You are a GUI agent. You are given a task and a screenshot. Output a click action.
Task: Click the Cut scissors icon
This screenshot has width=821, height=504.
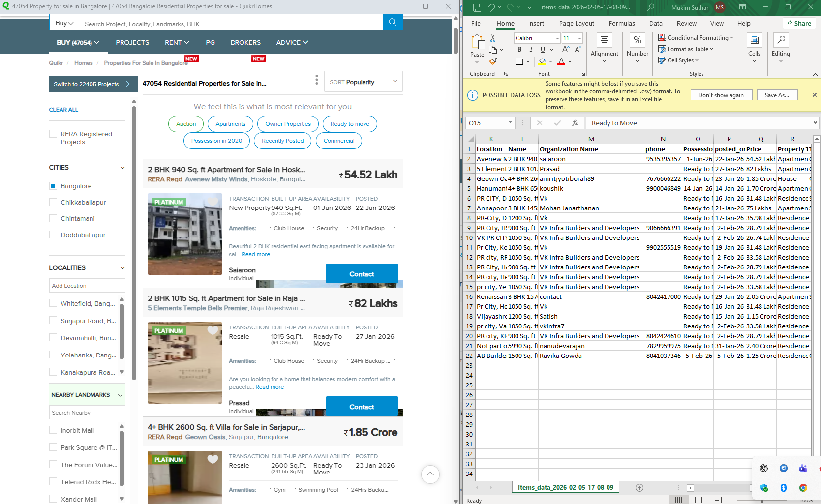tap(493, 38)
